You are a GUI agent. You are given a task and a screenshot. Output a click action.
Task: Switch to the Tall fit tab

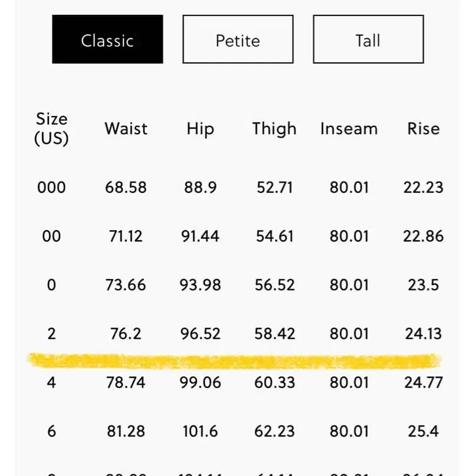368,40
